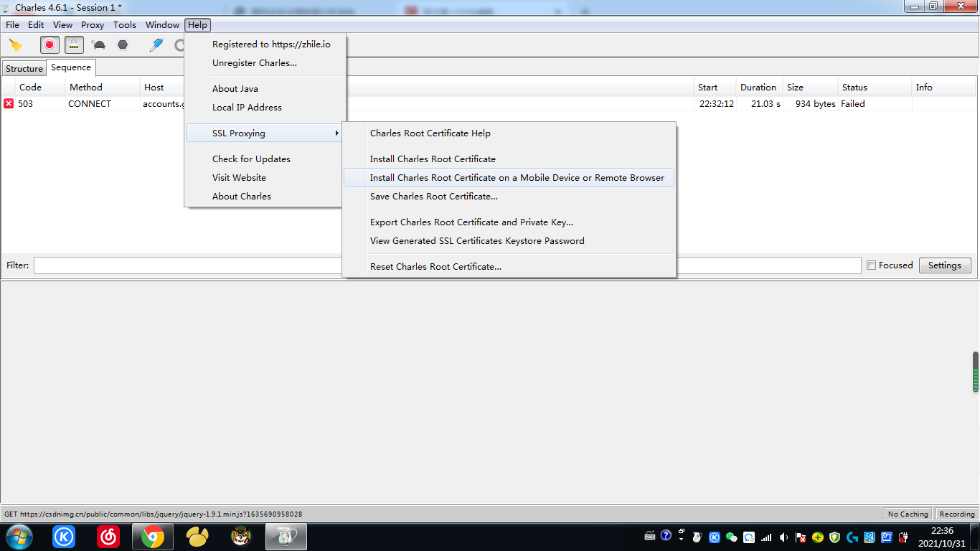Select the blue pen compose icon
This screenshot has height=551, width=980.
point(156,45)
